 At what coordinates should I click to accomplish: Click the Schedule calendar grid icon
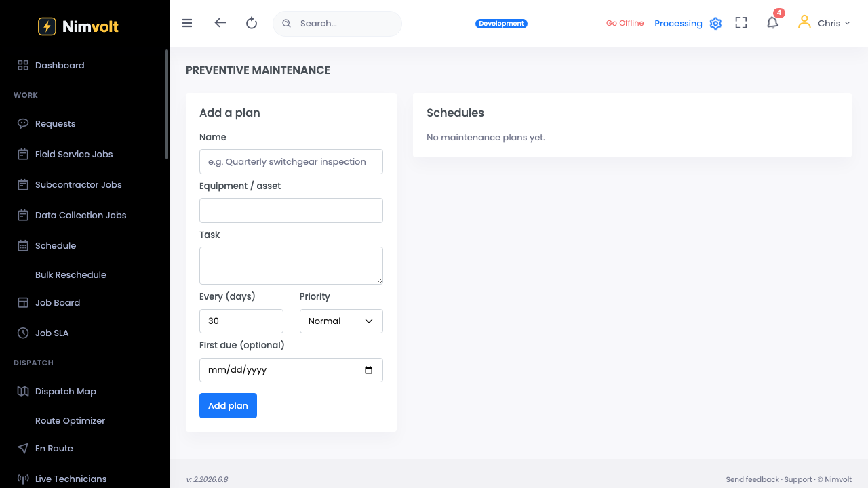pyautogui.click(x=23, y=245)
